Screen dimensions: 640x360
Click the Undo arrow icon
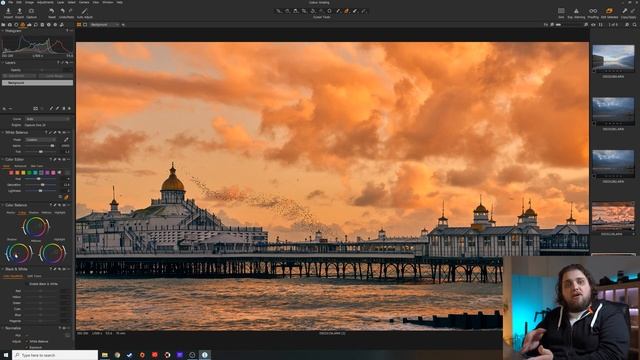point(62,11)
